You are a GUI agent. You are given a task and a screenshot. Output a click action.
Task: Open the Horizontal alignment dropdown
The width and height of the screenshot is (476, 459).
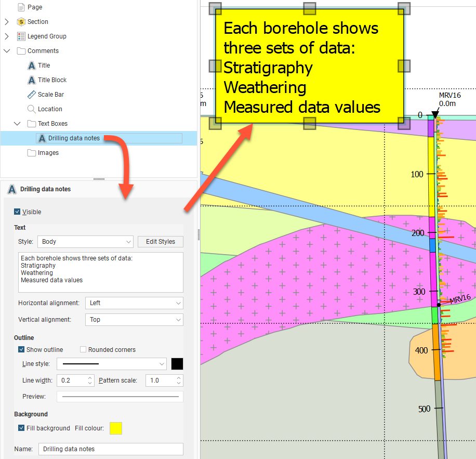click(x=134, y=303)
